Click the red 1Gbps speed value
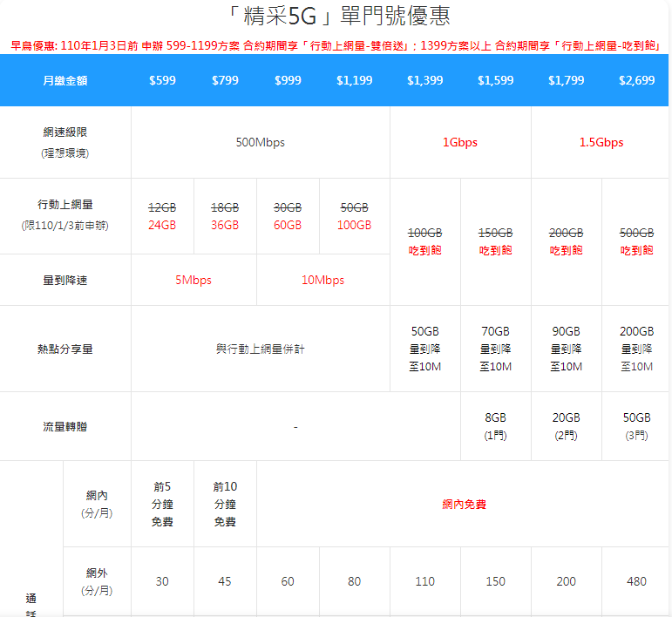672x617 pixels. coord(460,142)
